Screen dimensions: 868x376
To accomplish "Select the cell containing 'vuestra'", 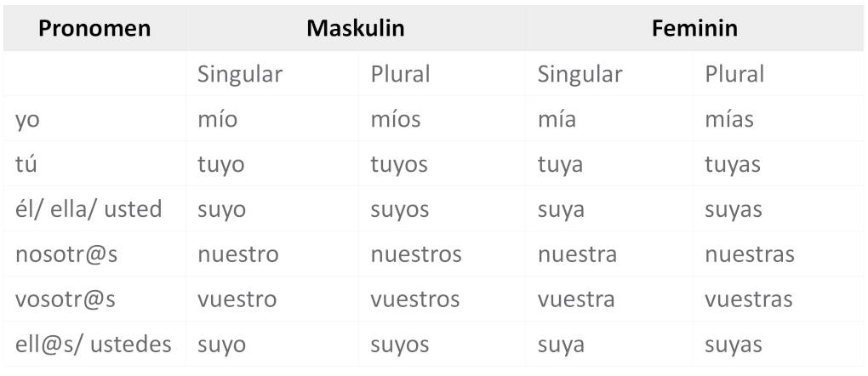I will 576,299.
